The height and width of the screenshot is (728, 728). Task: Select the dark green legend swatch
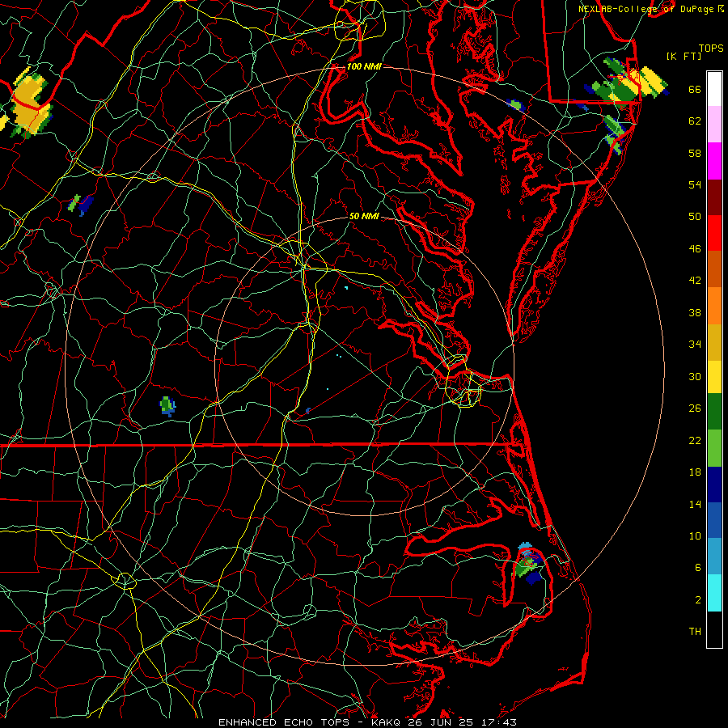(x=714, y=412)
